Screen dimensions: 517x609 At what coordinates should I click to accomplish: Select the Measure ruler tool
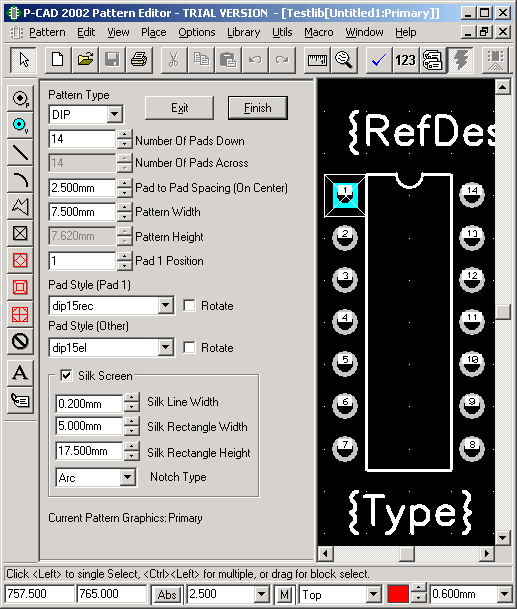click(317, 60)
